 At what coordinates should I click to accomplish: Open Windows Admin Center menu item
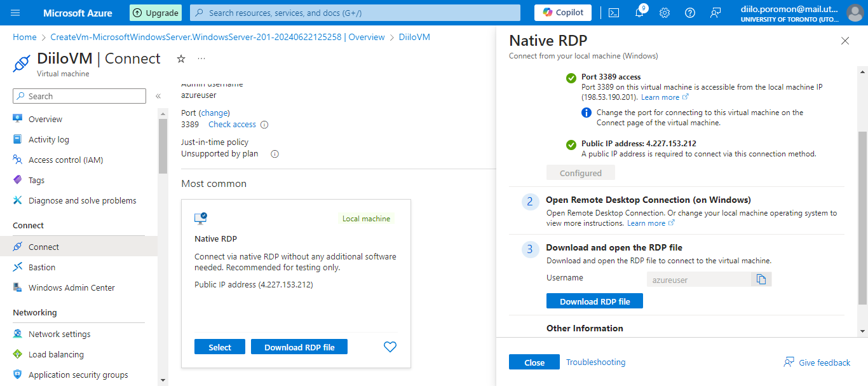click(x=71, y=287)
